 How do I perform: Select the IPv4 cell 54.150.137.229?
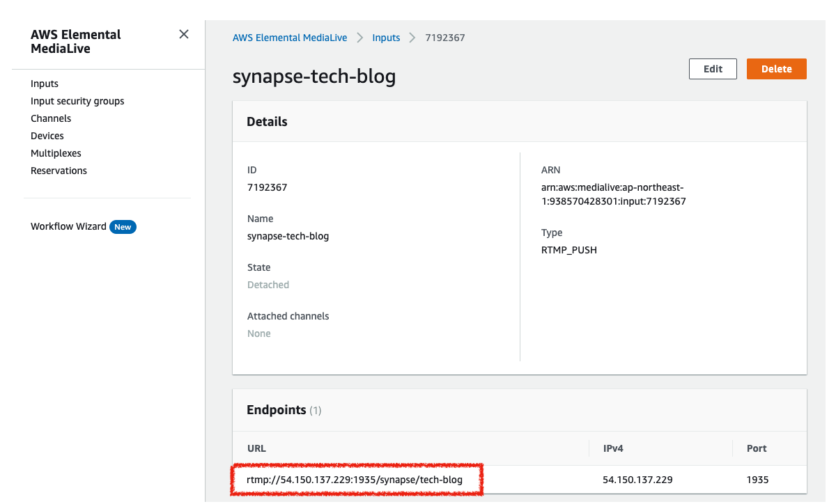[637, 480]
